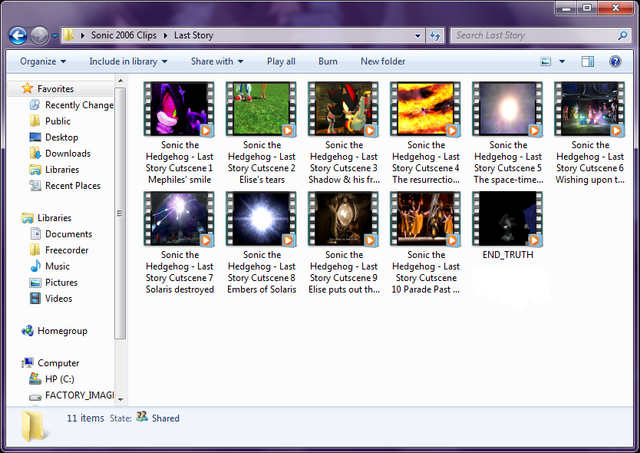
Task: Click Burn in the toolbar
Action: click(328, 62)
